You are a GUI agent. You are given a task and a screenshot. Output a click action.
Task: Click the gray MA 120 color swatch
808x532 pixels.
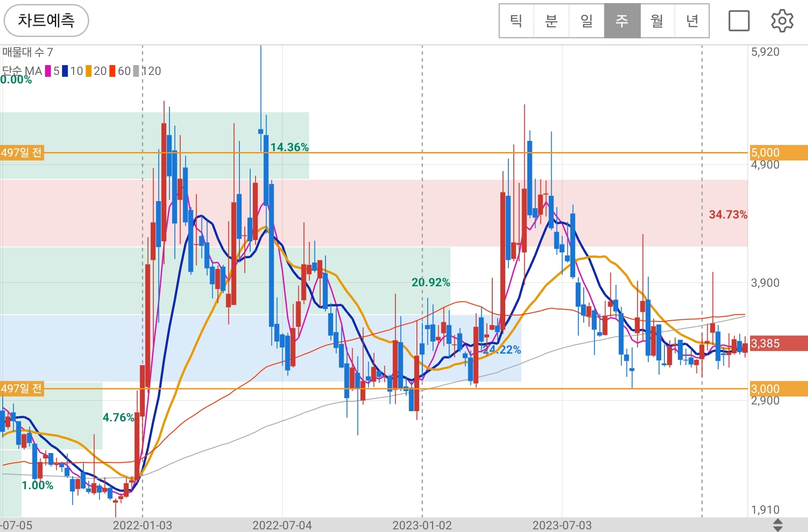point(136,71)
